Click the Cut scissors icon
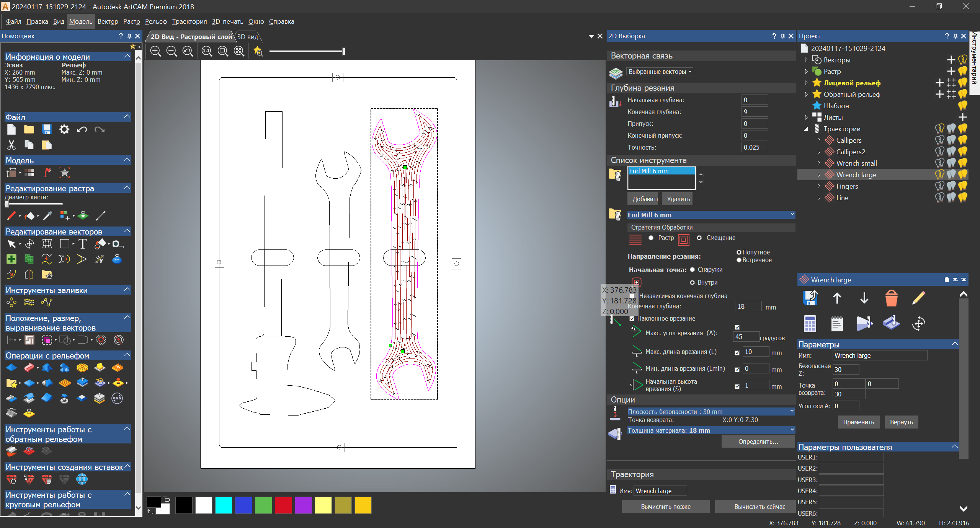Screen dimensions: 980x528 point(11,145)
